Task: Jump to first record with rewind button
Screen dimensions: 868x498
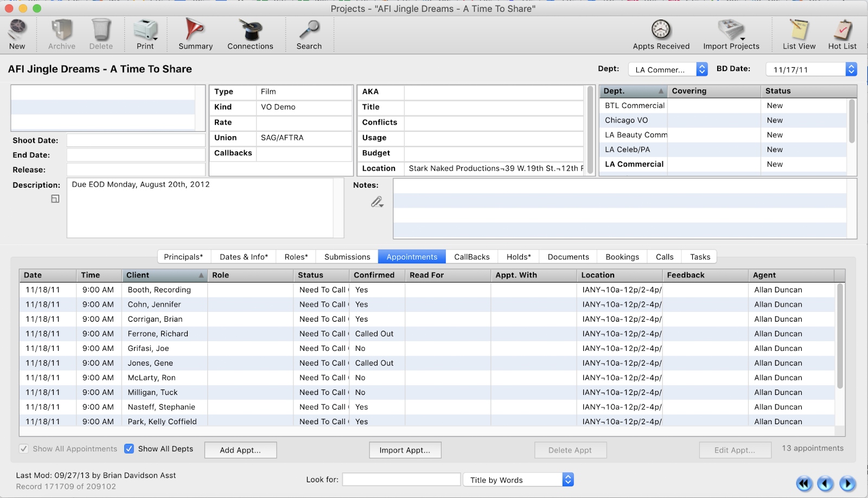Action: 804,483
